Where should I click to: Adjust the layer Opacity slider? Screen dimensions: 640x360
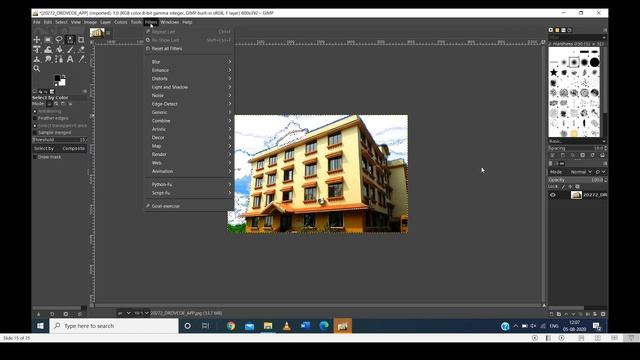pyautogui.click(x=577, y=180)
